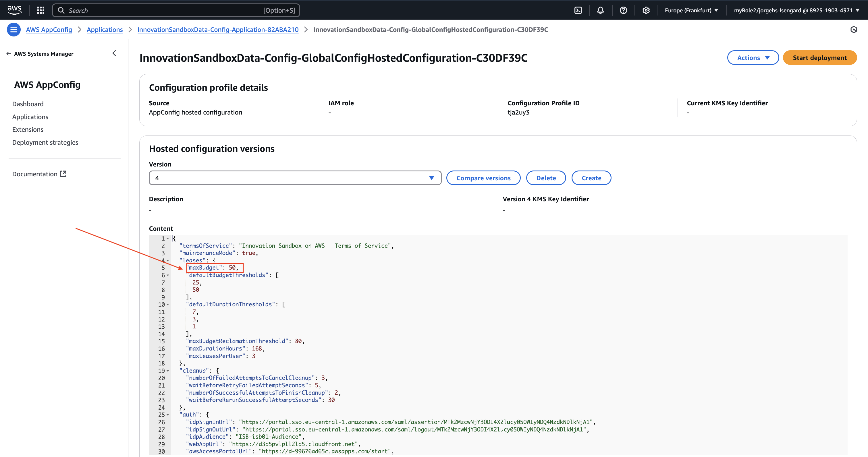Click the AWS AppConfig sidebar heading
The image size is (868, 457).
[47, 84]
